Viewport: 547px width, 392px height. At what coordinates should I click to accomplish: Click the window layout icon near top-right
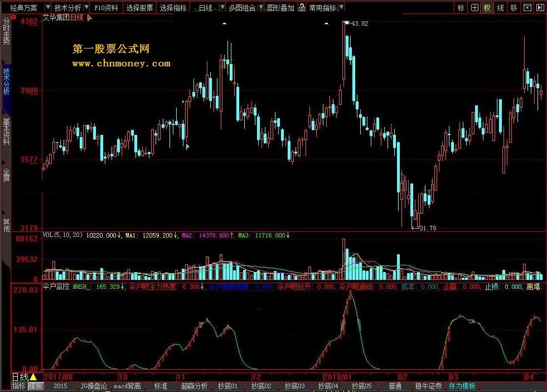click(527, 8)
